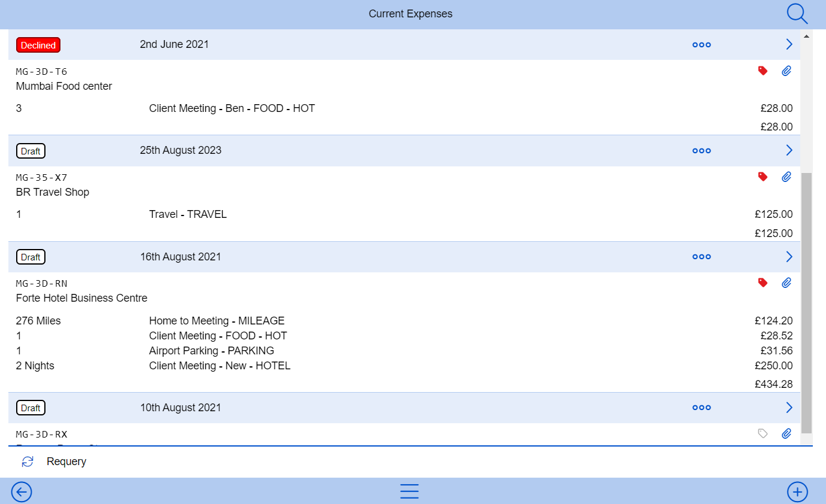Expand the 2nd June 2021 expense chevron
Viewport: 826px width, 504px height.
point(789,44)
